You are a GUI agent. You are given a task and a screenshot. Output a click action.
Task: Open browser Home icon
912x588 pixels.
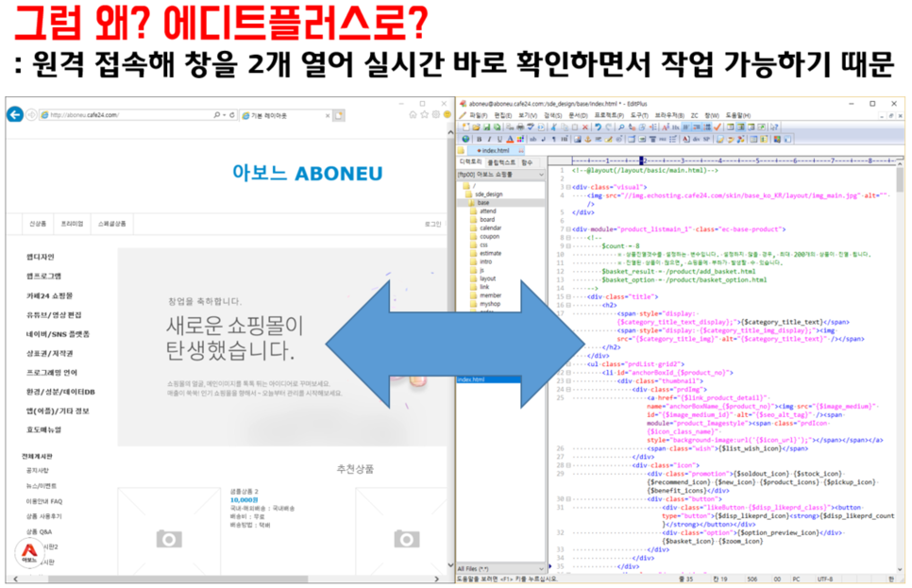(x=413, y=114)
